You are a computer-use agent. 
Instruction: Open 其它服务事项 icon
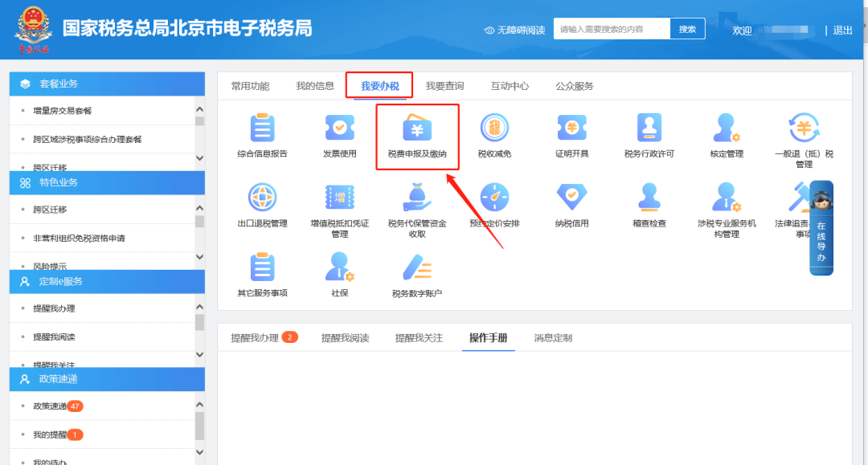(262, 267)
